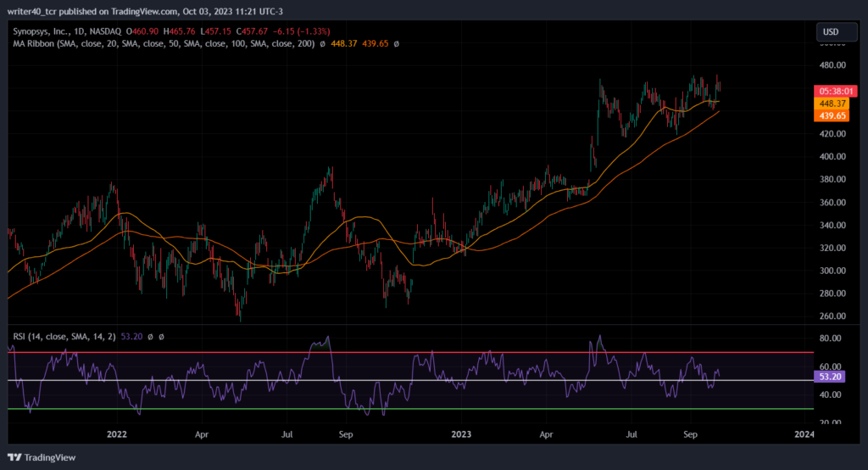This screenshot has height=470, width=868.
Task: Click the 60.00 RSI axis label
Action: point(831,366)
